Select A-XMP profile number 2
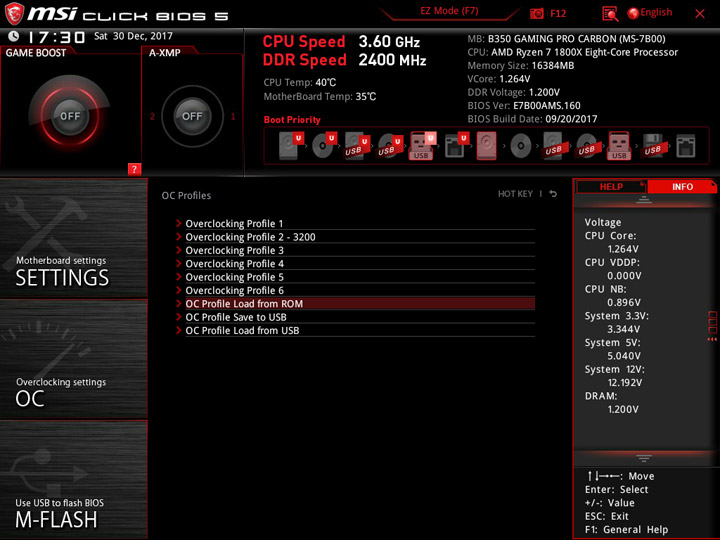Screen dimensions: 720x540 pos(152,116)
